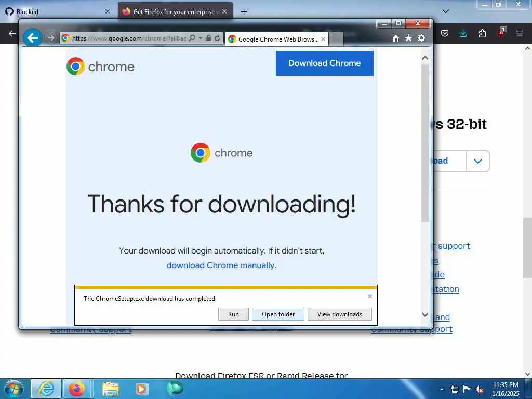Click Action Center flag tray icon
Image resolution: width=532 pixels, height=399 pixels.
[467, 389]
